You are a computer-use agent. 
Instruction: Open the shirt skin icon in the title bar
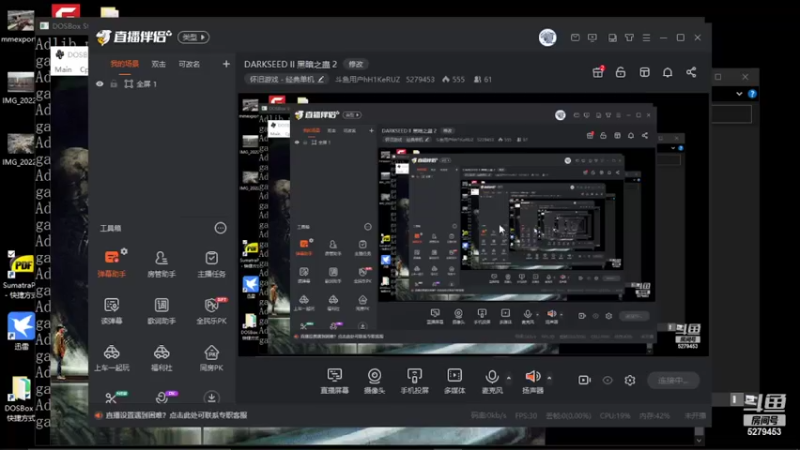pyautogui.click(x=629, y=38)
